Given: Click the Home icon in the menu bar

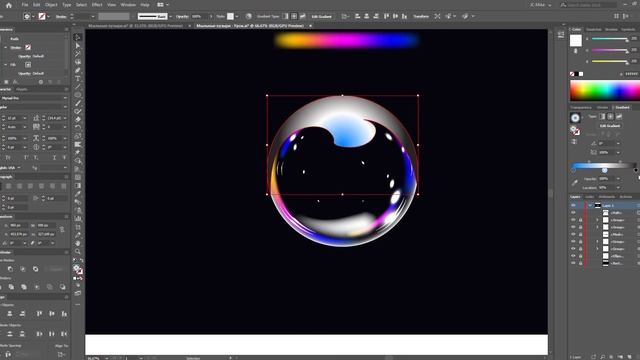Looking at the screenshot, I should click(x=9, y=5).
